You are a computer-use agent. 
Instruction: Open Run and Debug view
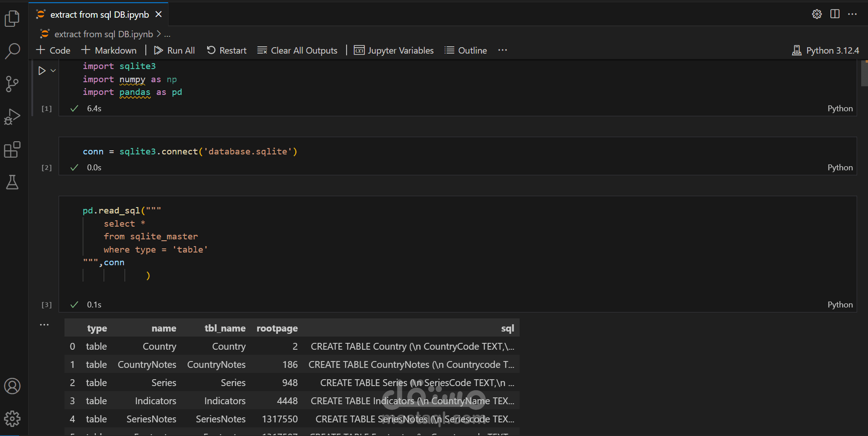pyautogui.click(x=12, y=117)
